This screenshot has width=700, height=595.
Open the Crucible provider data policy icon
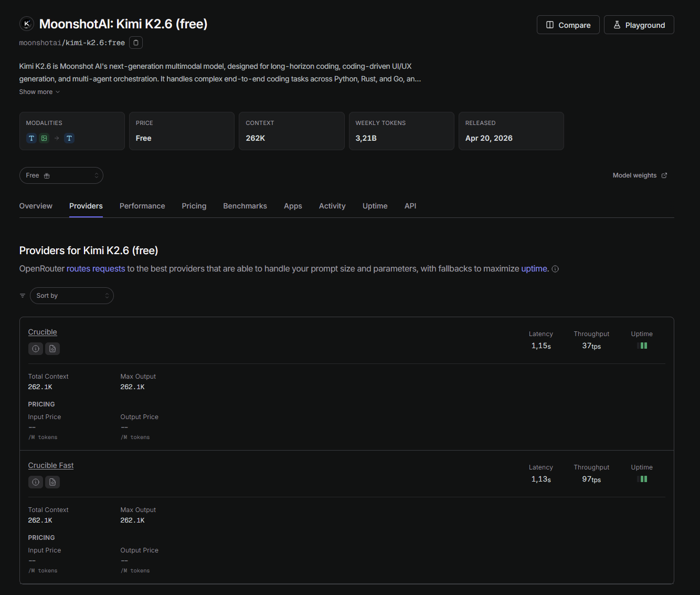click(x=52, y=349)
